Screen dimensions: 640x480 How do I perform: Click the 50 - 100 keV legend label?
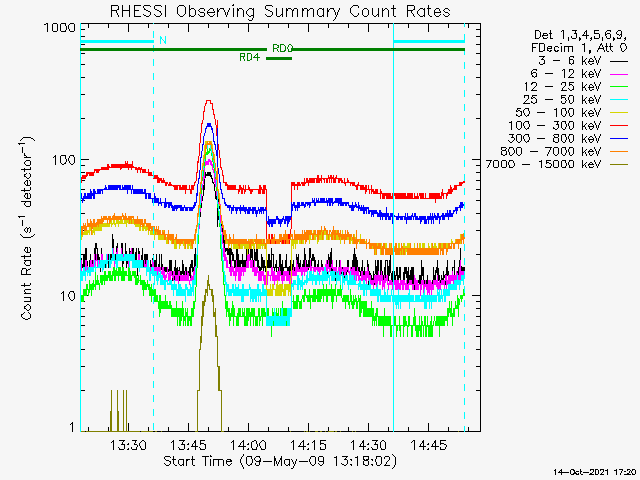coord(558,113)
